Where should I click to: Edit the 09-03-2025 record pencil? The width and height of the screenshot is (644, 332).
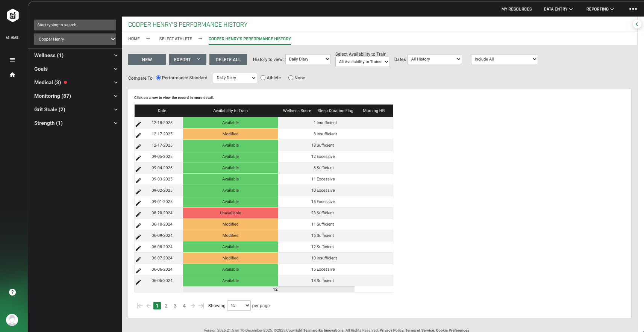138,180
